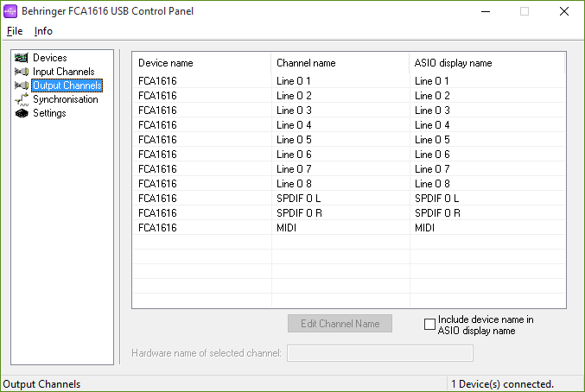
Task: Click the Device name column header
Action: click(x=165, y=63)
